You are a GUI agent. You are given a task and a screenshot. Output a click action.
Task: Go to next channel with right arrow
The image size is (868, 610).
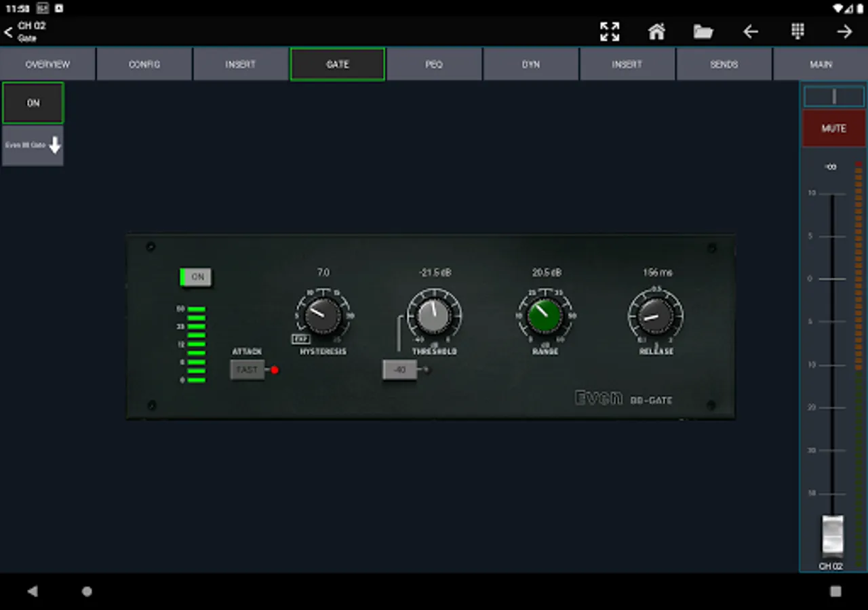844,32
